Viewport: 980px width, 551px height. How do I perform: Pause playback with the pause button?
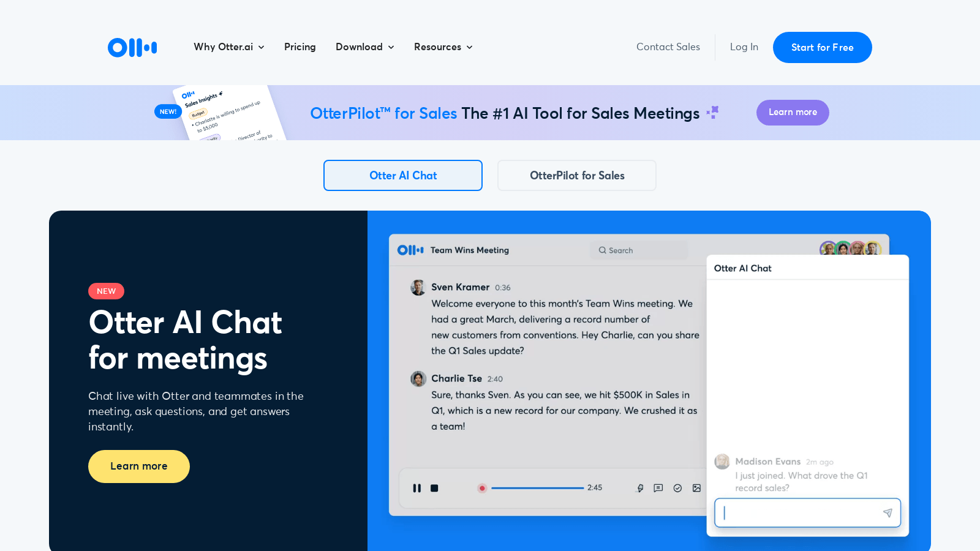(417, 488)
